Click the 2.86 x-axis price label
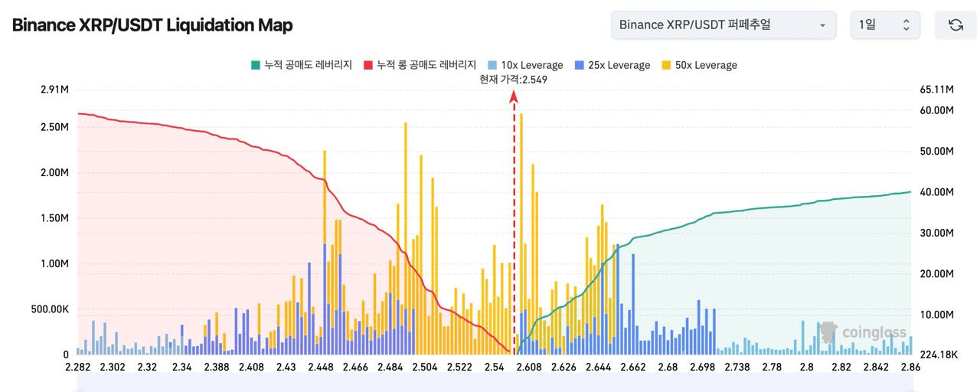This screenshot has width=980, height=392. (911, 367)
